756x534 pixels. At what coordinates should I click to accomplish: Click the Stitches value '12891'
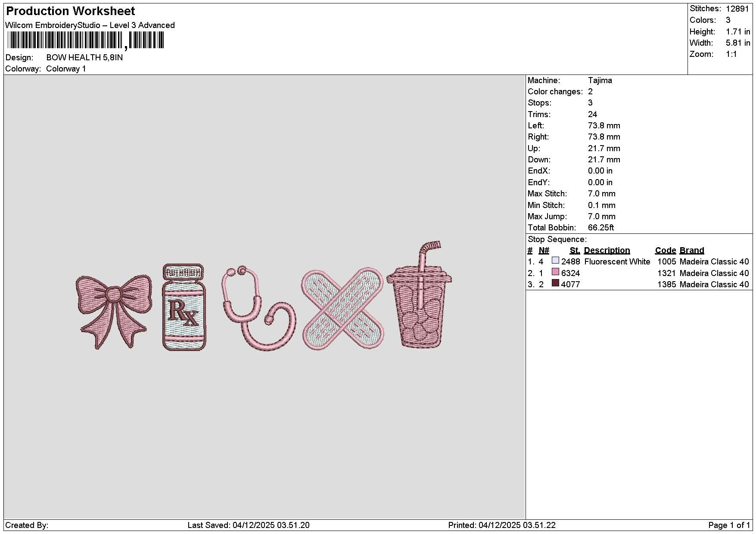[737, 9]
